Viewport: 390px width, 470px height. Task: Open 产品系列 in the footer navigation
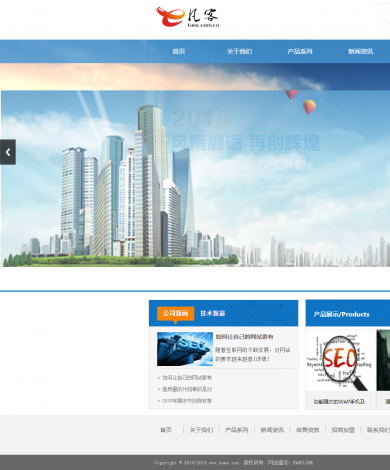[237, 430]
